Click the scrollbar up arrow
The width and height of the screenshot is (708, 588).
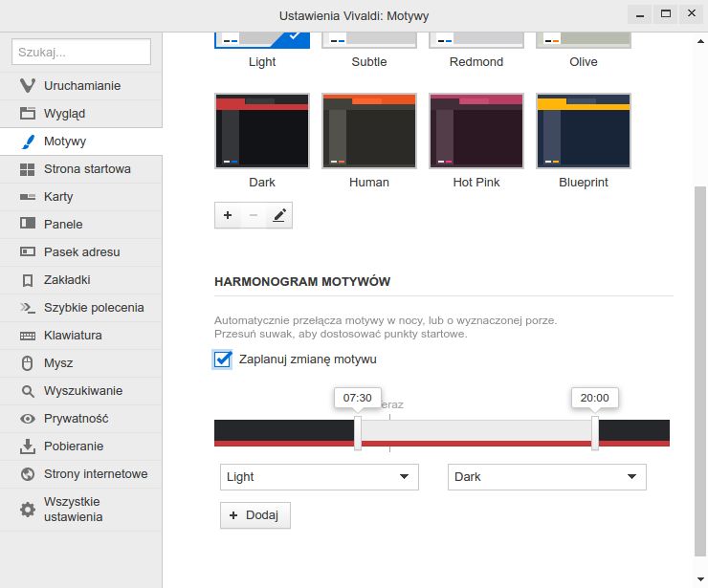coord(700,41)
